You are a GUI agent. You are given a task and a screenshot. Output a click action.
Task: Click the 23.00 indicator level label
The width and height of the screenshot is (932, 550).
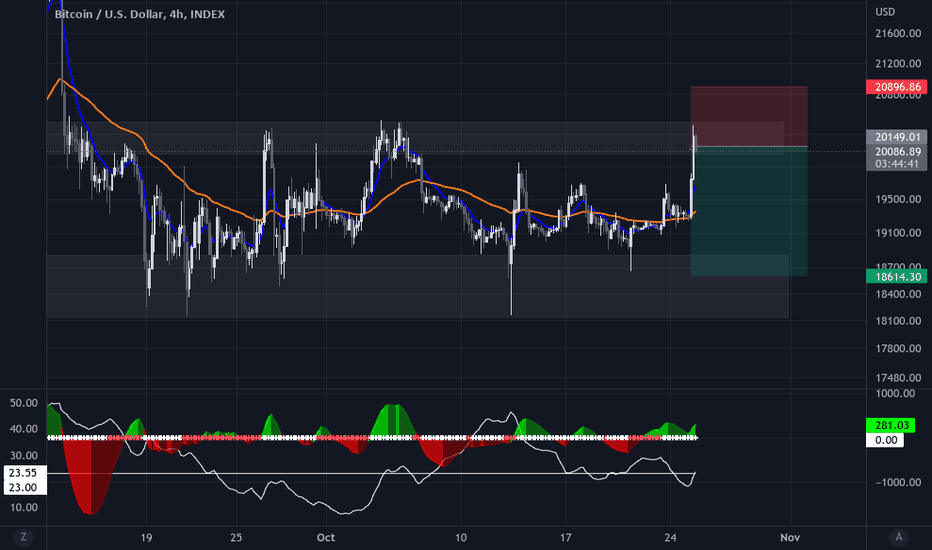pos(23,488)
